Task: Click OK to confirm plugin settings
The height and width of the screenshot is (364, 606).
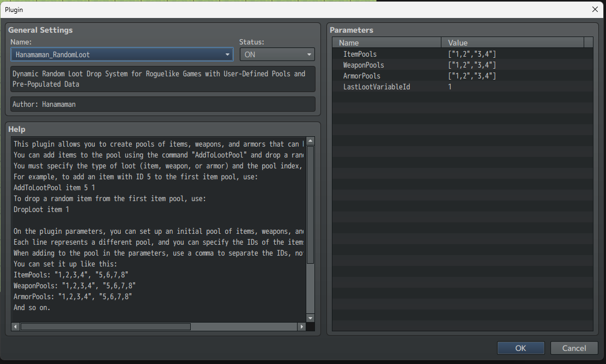Action: pyautogui.click(x=520, y=348)
